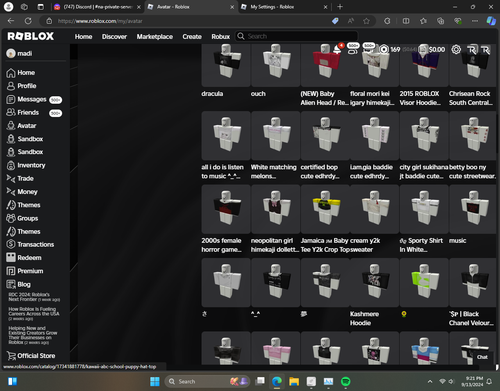This screenshot has width=500, height=391.
Task: Select the Avatar - Roblox tab
Action: 191,7
